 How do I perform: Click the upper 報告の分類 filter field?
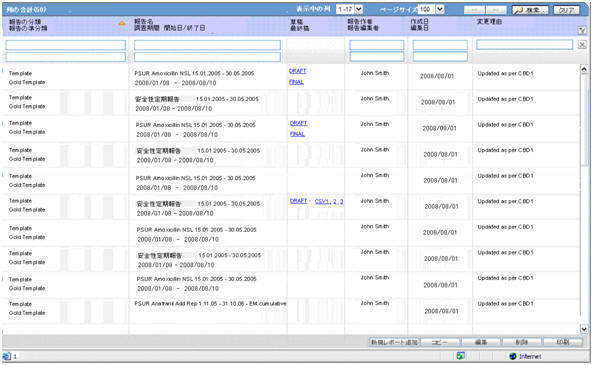pyautogui.click(x=65, y=45)
